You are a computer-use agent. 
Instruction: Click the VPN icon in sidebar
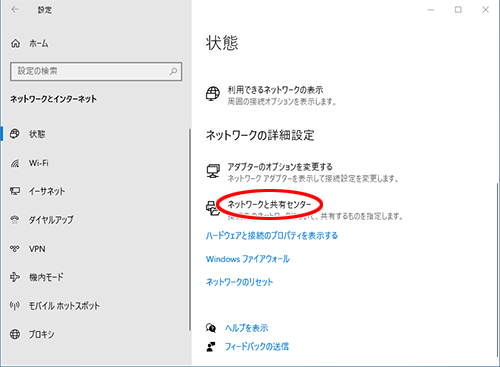tap(15, 249)
